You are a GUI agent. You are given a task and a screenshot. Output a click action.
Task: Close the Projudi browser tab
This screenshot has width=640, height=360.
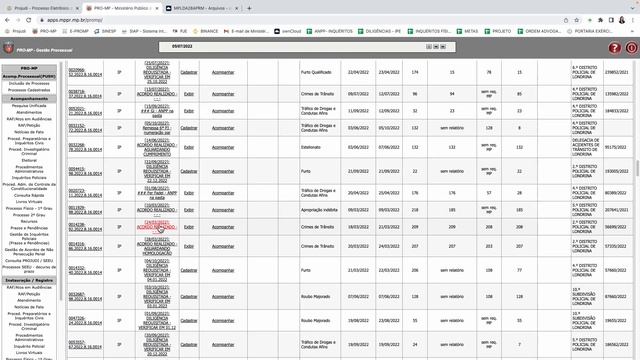[77, 8]
